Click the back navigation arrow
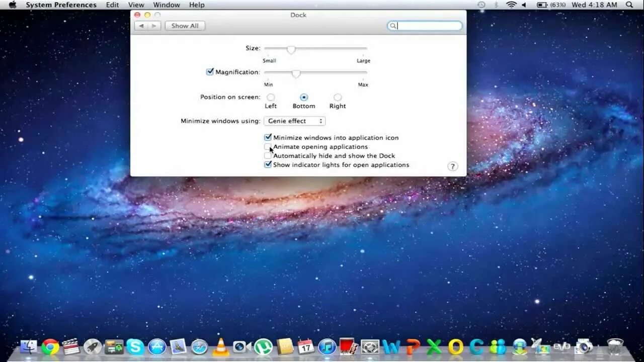 tap(141, 26)
